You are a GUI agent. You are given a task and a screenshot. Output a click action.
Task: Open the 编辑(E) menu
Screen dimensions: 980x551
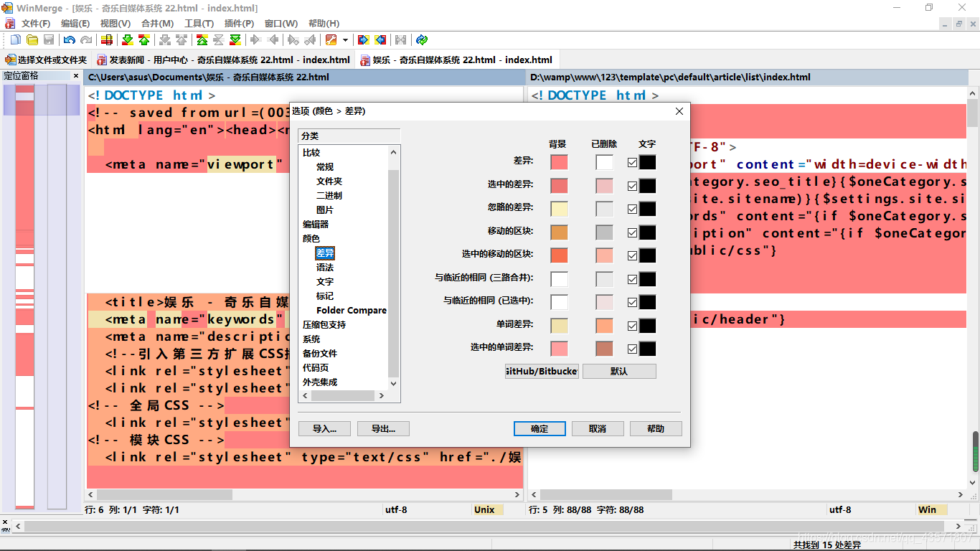pyautogui.click(x=75, y=24)
